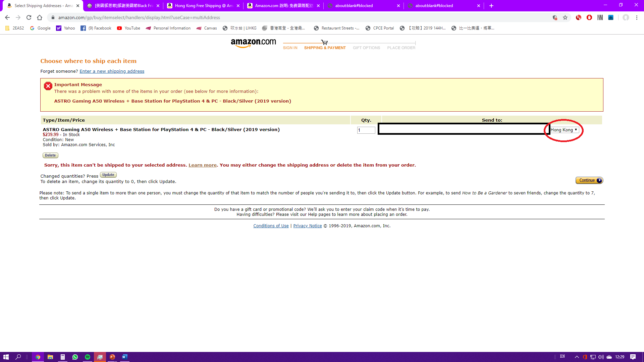The height and width of the screenshot is (362, 644).
Task: Open the Personal Information bookmark
Action: (168, 28)
